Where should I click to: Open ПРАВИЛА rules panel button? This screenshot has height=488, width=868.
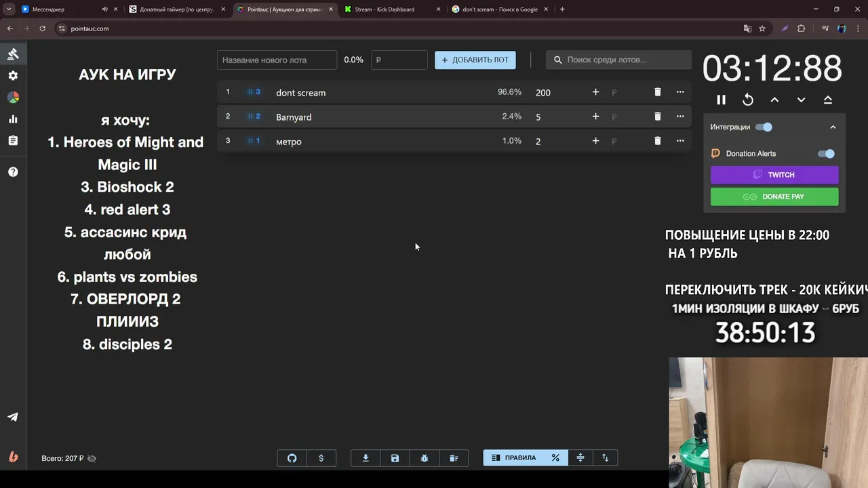point(513,458)
